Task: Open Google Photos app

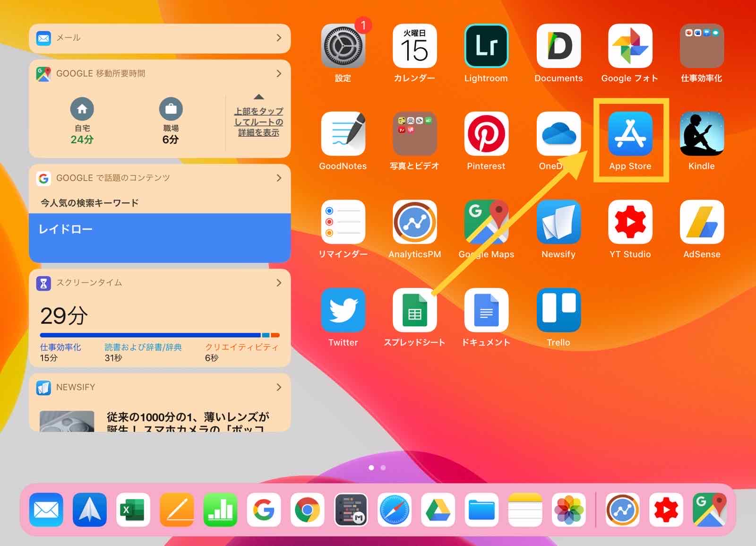Action: click(x=630, y=46)
